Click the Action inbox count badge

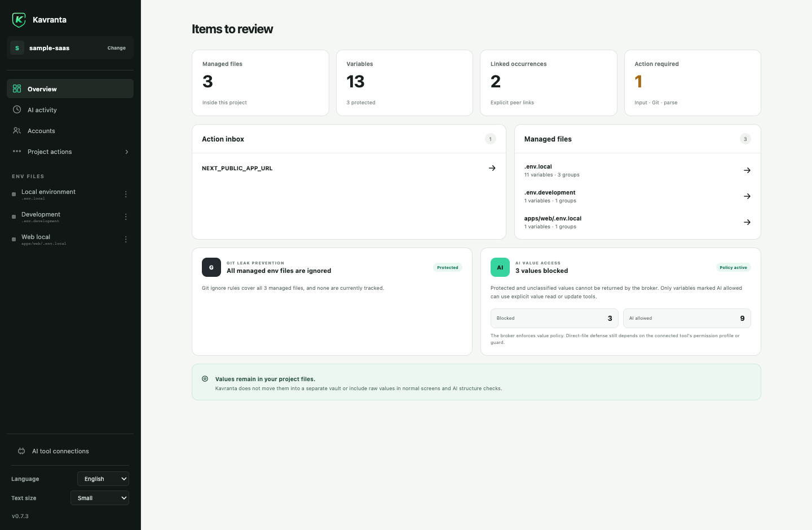pyautogui.click(x=491, y=139)
